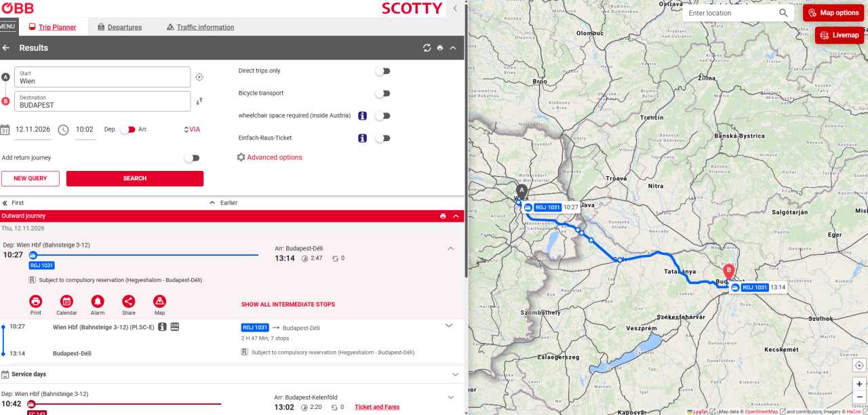Image resolution: width=868 pixels, height=415 pixels.
Task: Open the clock time picker icon
Action: [63, 130]
